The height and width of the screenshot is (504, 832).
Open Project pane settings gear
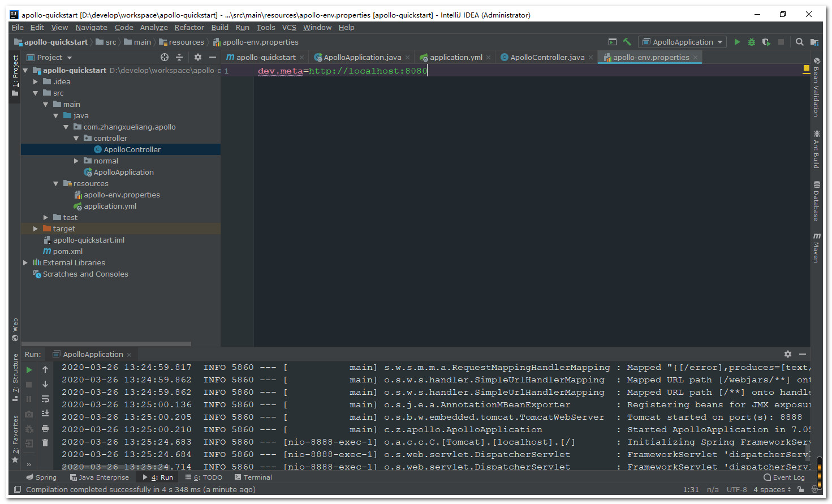click(x=198, y=57)
